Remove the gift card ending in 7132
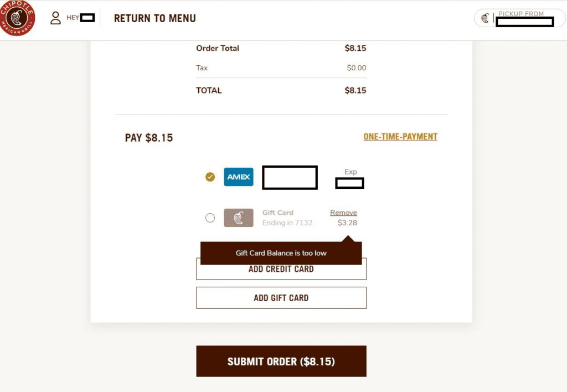The width and height of the screenshot is (567, 392). [343, 213]
